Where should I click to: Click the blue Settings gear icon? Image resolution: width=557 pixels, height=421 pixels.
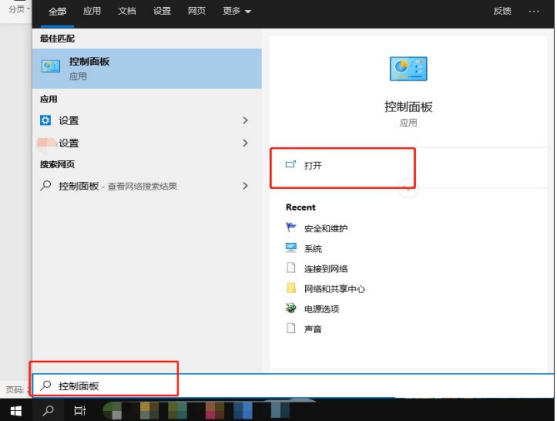45,120
